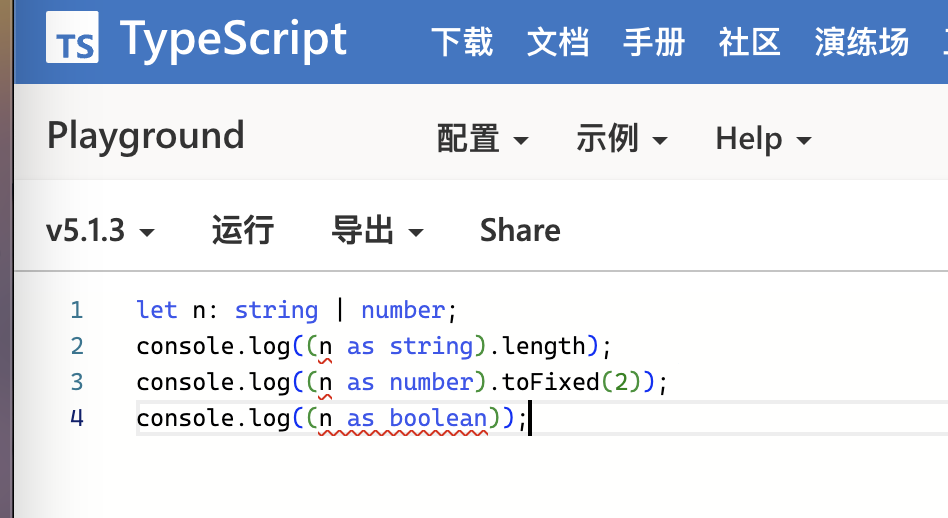Click 'toFixed' method on line 3
The image size is (948, 518).
[x=551, y=382]
